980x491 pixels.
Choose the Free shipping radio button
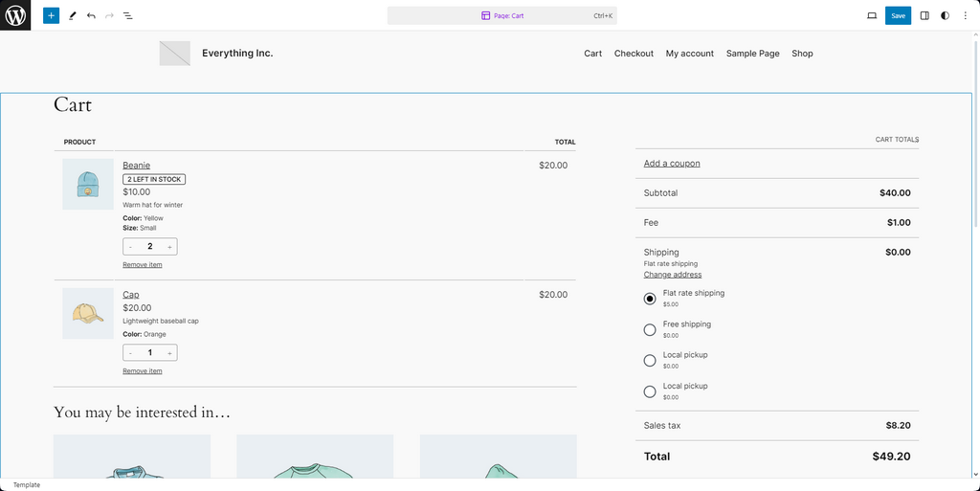pos(650,330)
